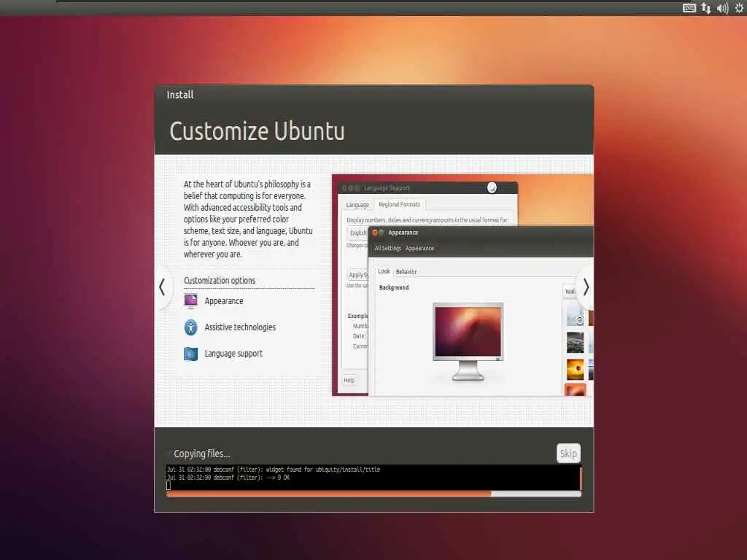Click the Language support icon

coord(190,354)
